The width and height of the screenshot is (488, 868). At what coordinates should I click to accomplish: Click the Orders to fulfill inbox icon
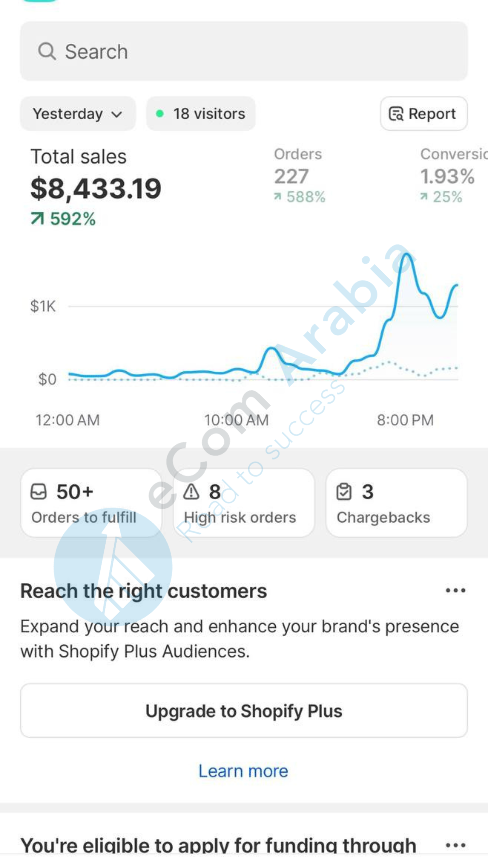(x=38, y=492)
